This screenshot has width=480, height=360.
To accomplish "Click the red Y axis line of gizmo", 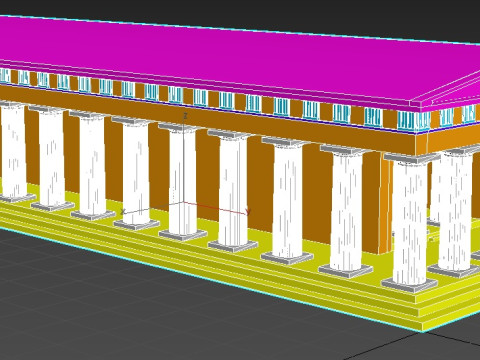I will [x=215, y=207].
